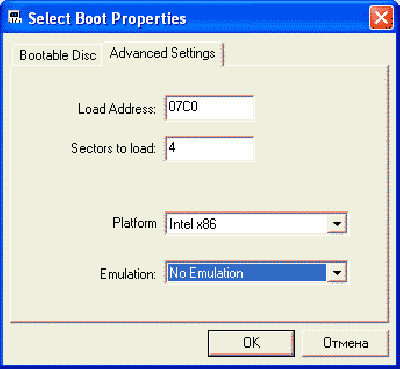Click the Intel x86 platform combo box

256,223
